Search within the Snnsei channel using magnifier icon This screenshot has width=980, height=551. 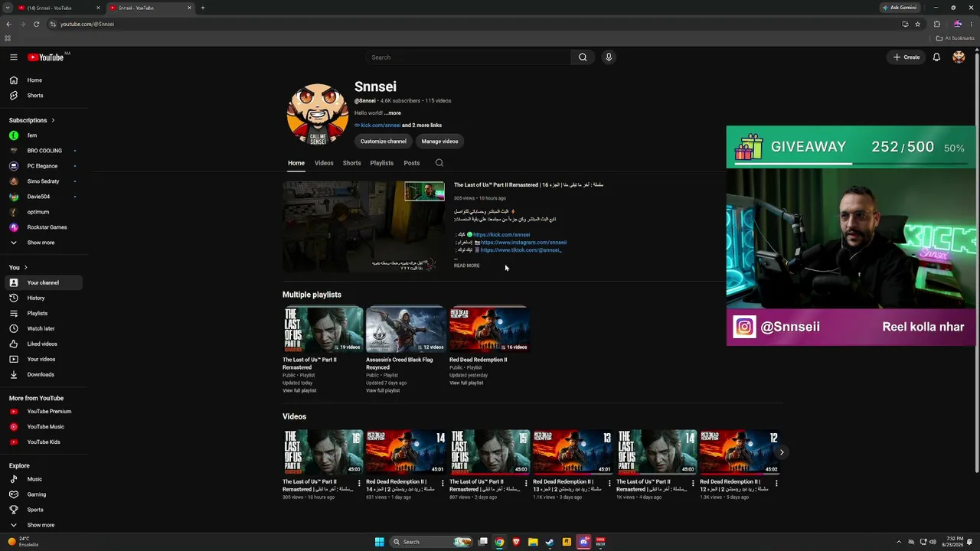coord(439,163)
